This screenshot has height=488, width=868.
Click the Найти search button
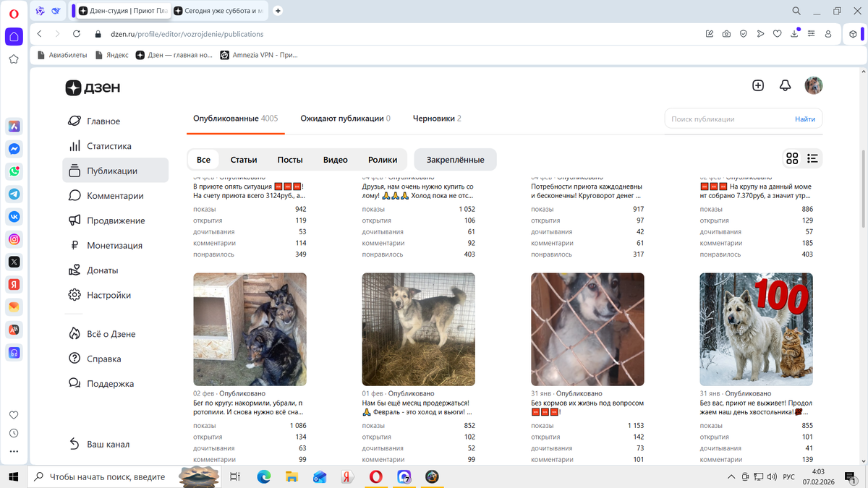[805, 119]
